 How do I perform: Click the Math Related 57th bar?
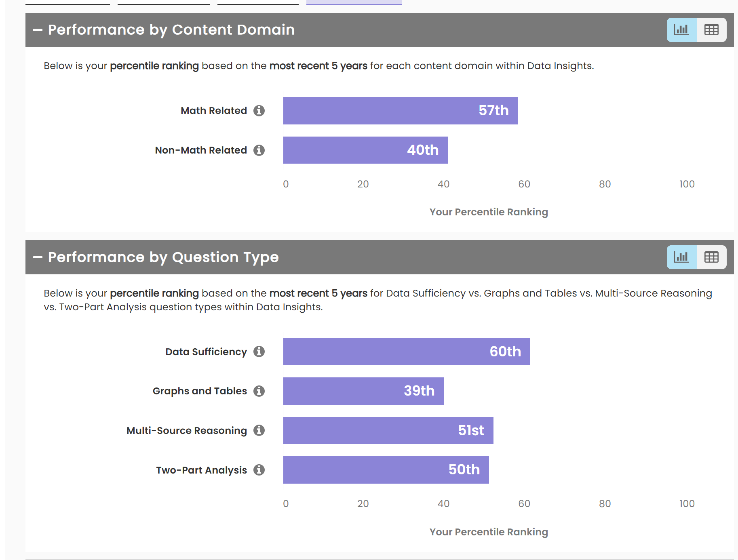click(400, 111)
